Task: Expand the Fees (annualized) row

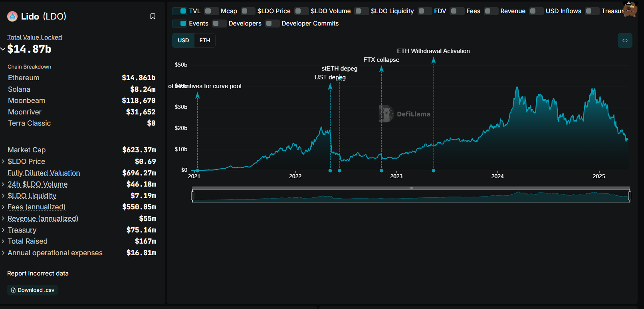Action: tap(3, 207)
